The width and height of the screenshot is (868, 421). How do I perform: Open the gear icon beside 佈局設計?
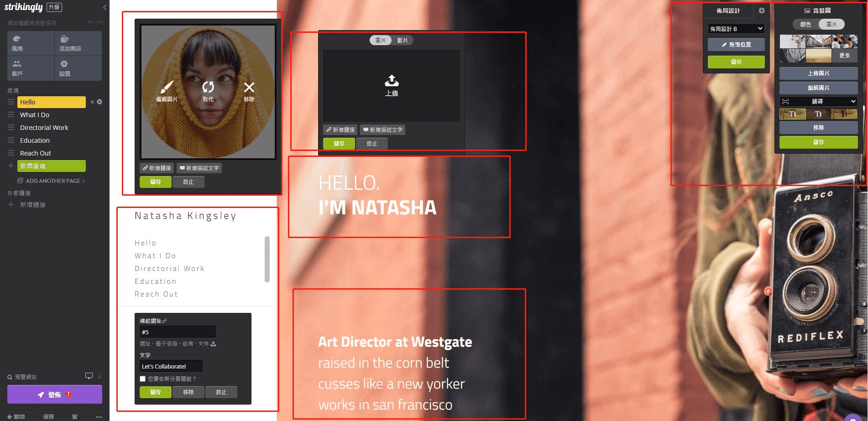point(761,10)
